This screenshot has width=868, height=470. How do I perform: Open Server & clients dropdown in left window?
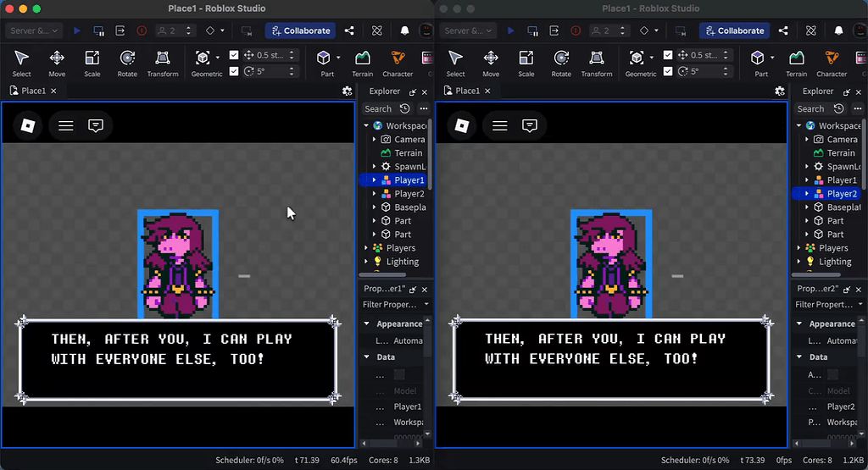[34, 31]
